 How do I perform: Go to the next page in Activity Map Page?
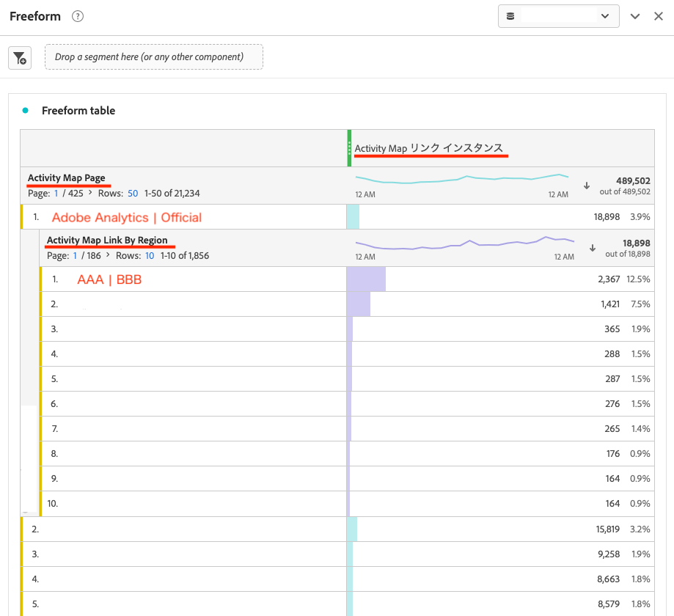[90, 193]
